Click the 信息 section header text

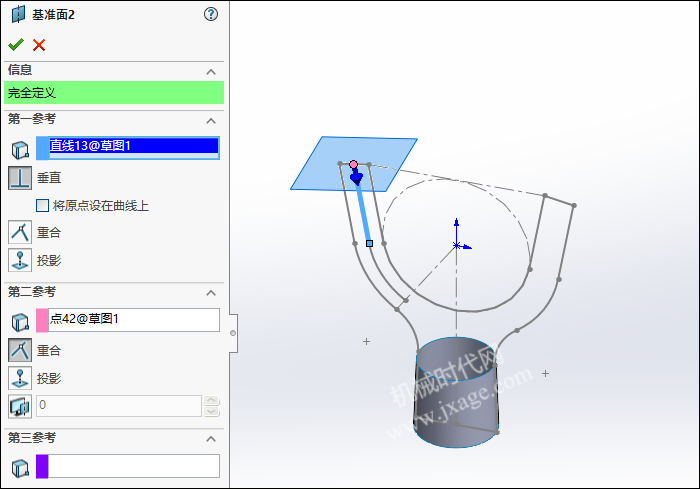[20, 70]
